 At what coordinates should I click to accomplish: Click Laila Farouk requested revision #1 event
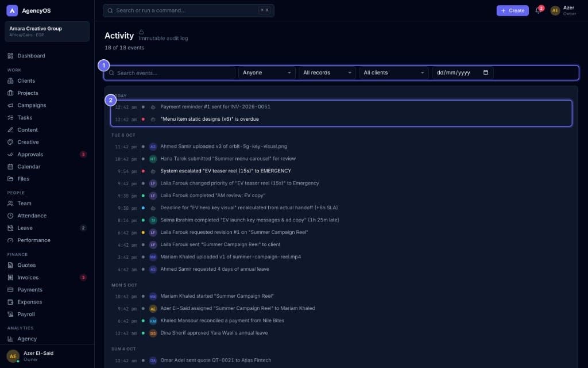[x=341, y=232]
